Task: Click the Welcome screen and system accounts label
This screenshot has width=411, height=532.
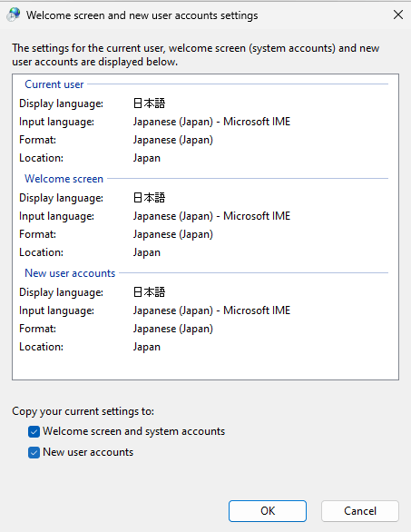Action: click(133, 431)
